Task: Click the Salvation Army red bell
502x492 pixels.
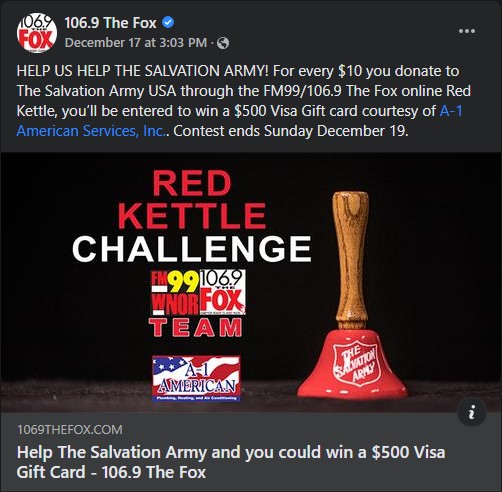Action: click(352, 294)
